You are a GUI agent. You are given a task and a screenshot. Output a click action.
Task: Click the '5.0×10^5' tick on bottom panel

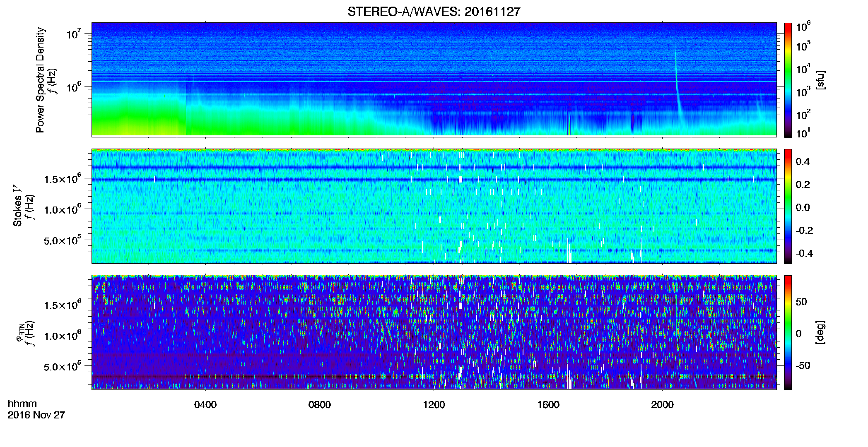pyautogui.click(x=63, y=366)
